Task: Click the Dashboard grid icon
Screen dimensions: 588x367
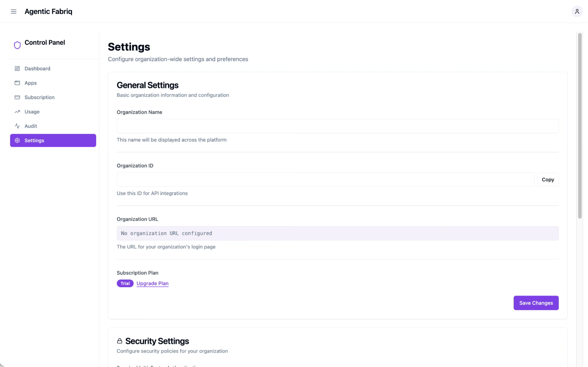Action: (x=17, y=69)
